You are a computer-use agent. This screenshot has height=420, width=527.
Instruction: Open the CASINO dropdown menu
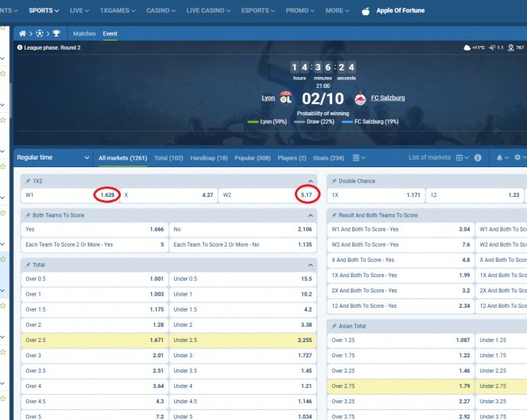click(x=160, y=11)
